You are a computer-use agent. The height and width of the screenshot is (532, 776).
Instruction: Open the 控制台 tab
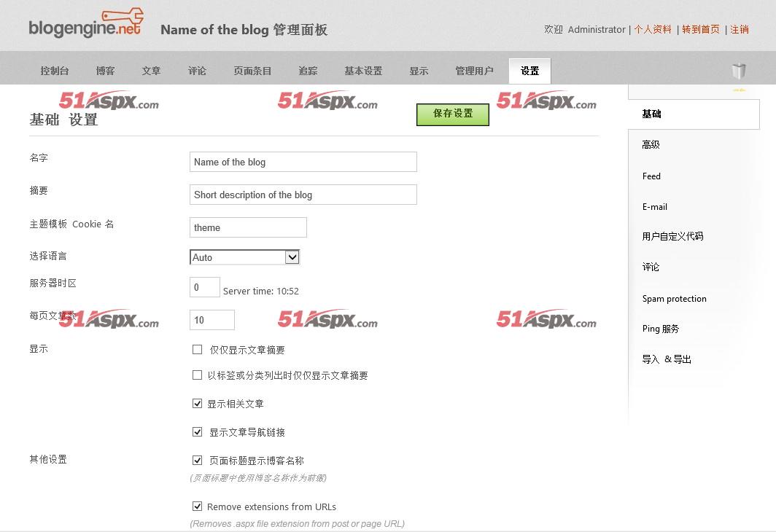55,71
